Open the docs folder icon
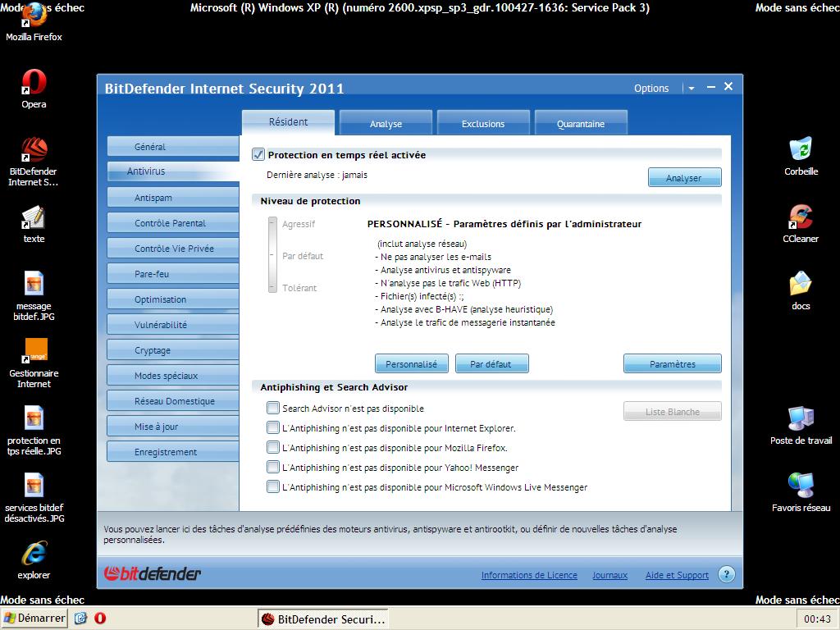This screenshot has width=840, height=630. pyautogui.click(x=801, y=291)
